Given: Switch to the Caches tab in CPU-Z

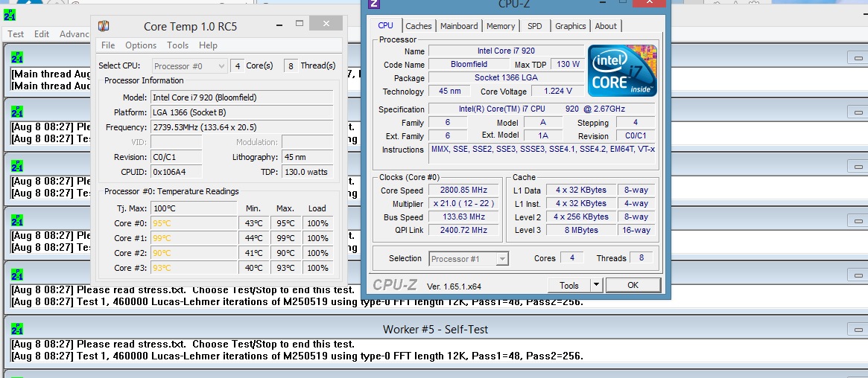Looking at the screenshot, I should click(419, 26).
